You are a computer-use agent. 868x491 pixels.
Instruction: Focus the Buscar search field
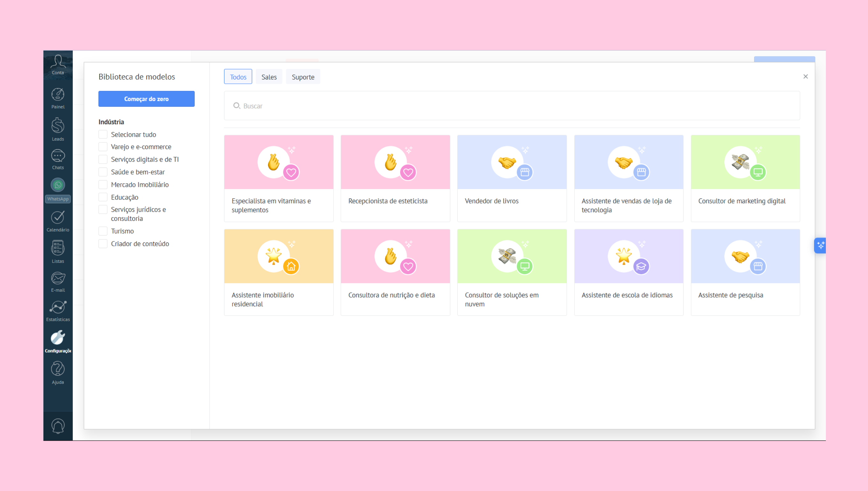point(512,106)
